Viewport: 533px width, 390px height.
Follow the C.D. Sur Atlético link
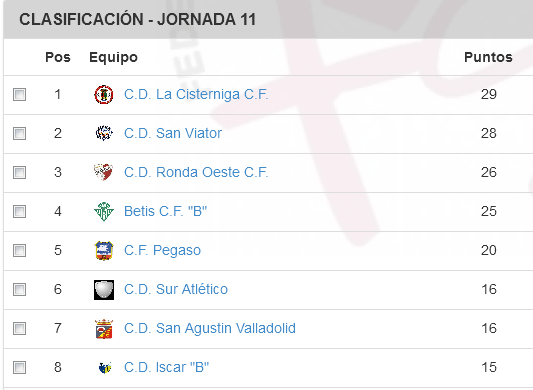click(x=176, y=289)
